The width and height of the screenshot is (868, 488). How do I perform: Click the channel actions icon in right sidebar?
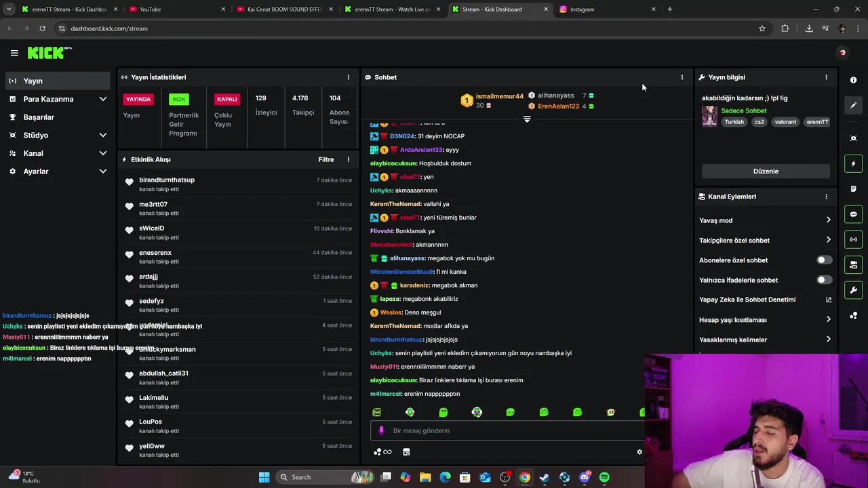[x=853, y=264]
